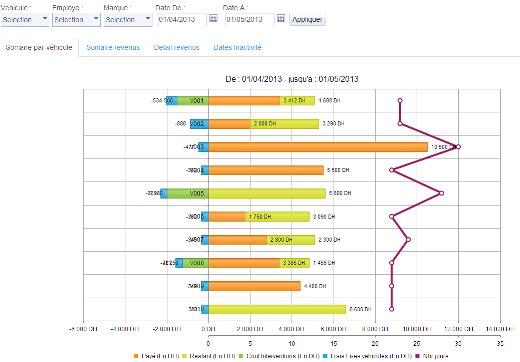Toggle green Coût interventions legend swatch
Image resolution: width=520 pixels, height=362 pixels.
[241, 356]
